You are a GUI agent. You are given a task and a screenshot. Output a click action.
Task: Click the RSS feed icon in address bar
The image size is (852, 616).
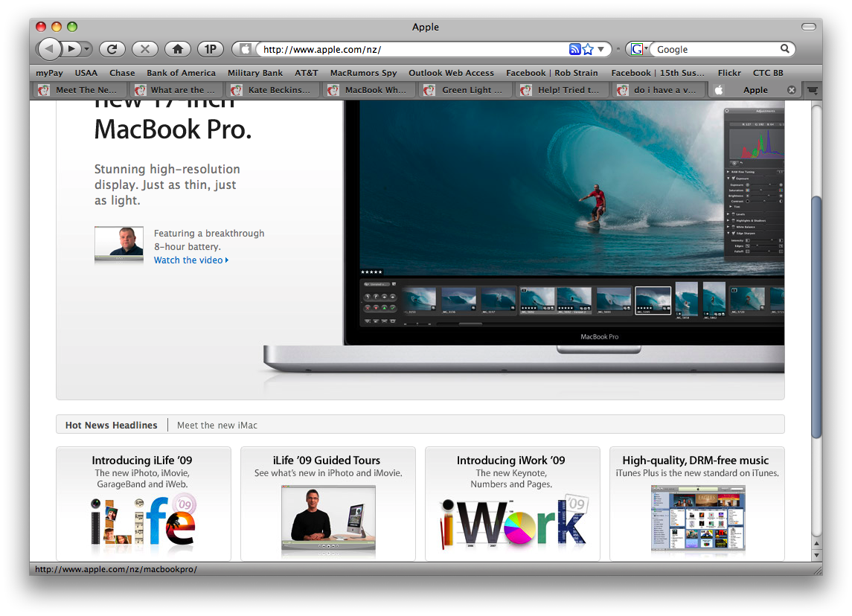(575, 49)
